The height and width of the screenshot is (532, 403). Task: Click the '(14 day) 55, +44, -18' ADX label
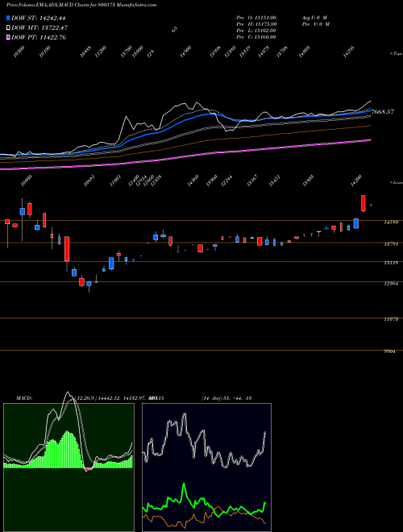click(x=226, y=398)
